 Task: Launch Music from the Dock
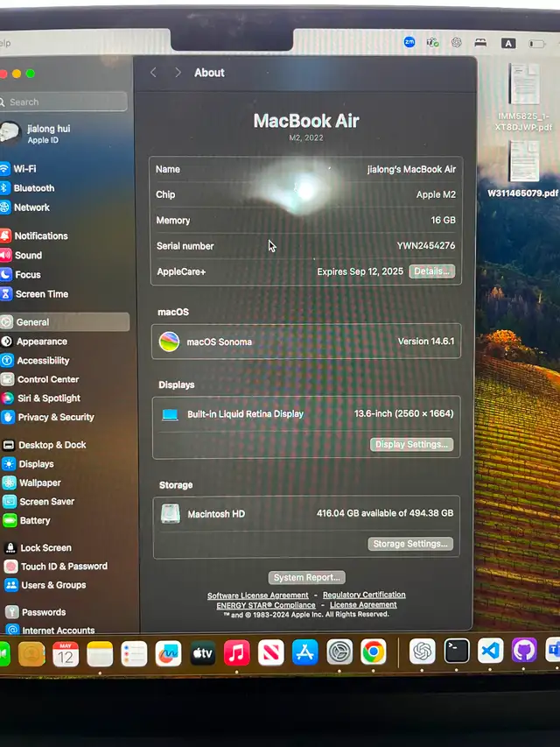(236, 652)
